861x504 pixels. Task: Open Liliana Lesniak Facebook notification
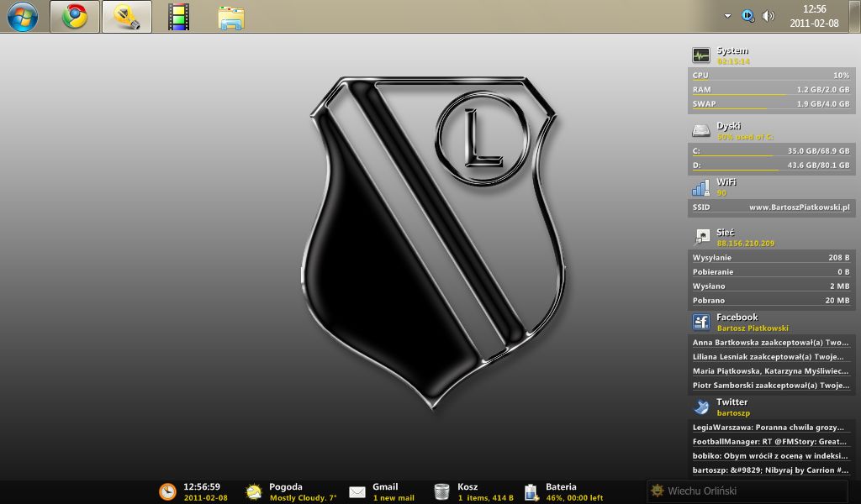pos(771,356)
